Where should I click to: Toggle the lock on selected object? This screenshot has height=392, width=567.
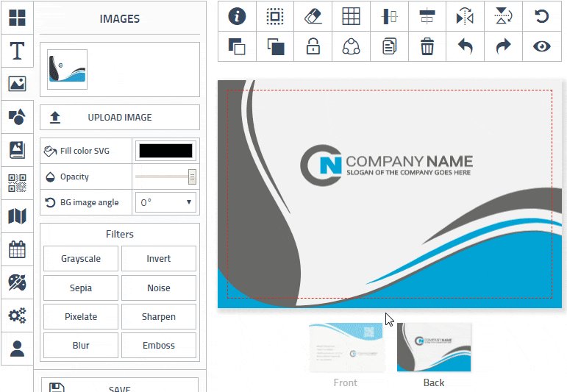pos(313,47)
